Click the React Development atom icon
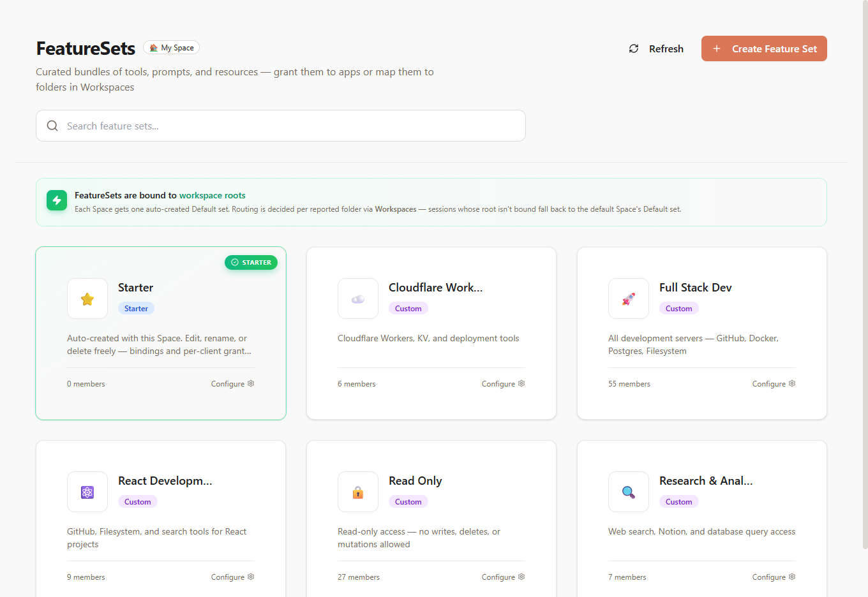Screen dimensions: 868x597 [x=87, y=492]
